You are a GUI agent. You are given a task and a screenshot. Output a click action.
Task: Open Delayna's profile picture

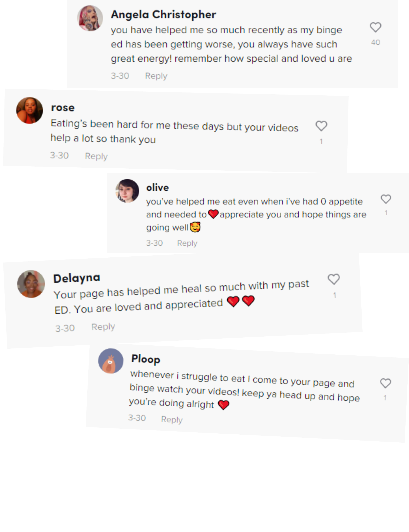[x=31, y=284]
